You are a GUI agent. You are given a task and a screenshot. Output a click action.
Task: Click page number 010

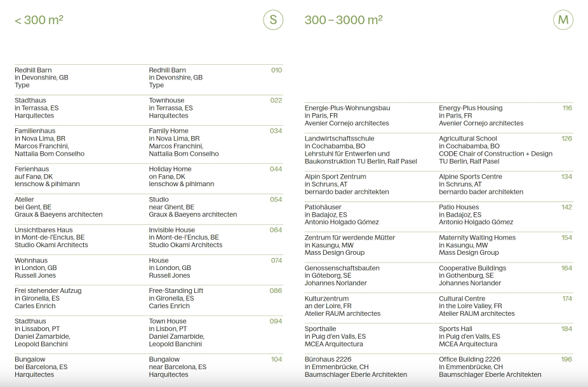pos(276,70)
